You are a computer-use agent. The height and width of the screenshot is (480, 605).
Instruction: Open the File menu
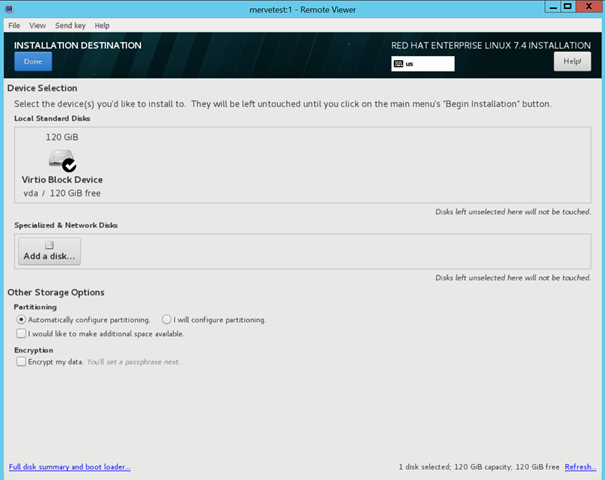click(x=14, y=25)
